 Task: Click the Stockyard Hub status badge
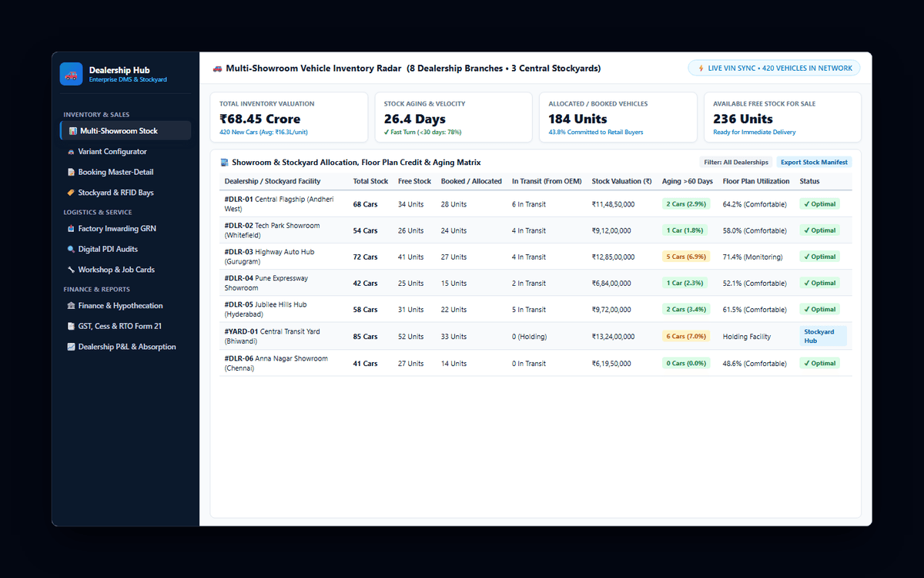coord(823,336)
